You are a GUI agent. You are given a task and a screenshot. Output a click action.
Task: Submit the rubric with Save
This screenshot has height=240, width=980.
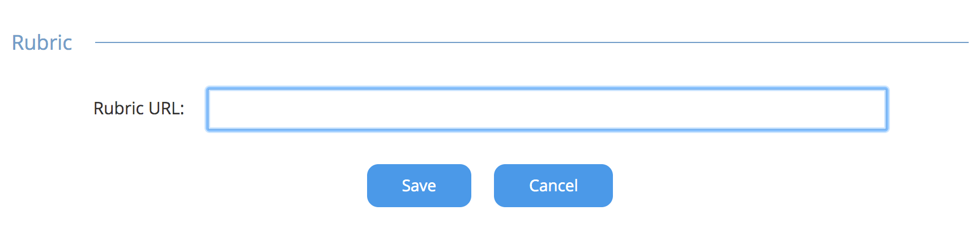pyautogui.click(x=419, y=186)
